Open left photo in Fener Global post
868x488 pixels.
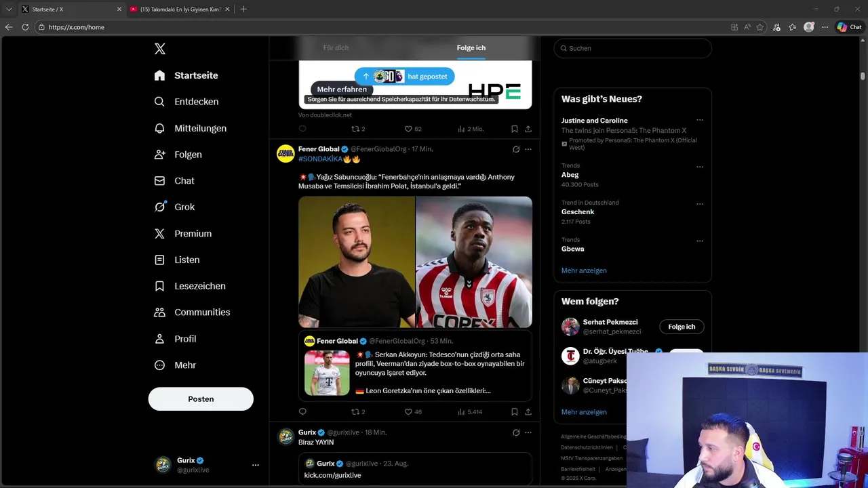coord(357,262)
